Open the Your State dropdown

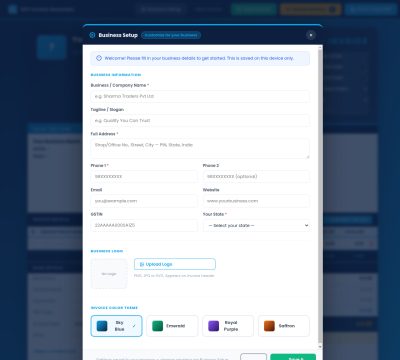(x=256, y=226)
